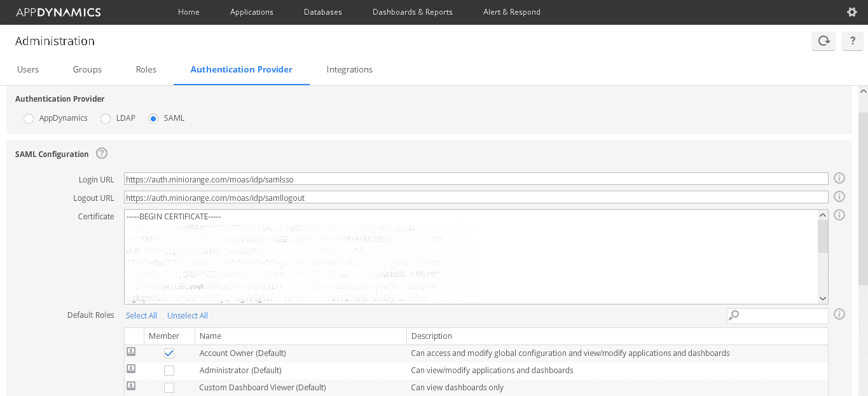868x396 pixels.
Task: Click the Unselect All link
Action: point(188,315)
